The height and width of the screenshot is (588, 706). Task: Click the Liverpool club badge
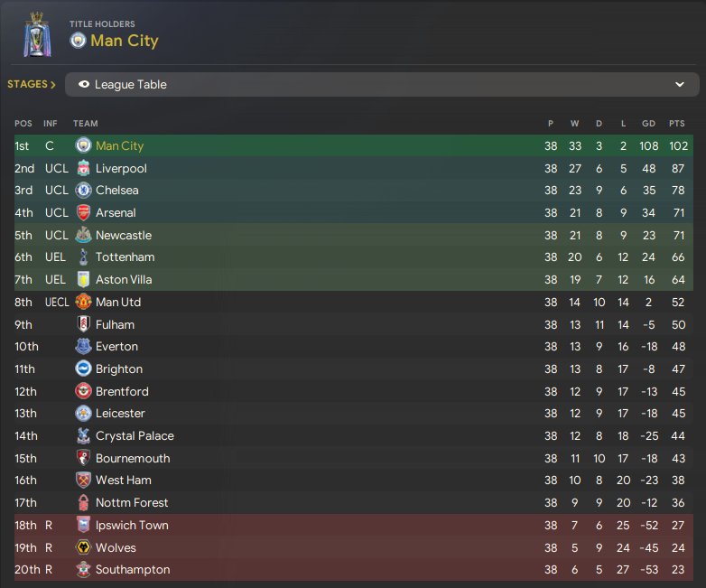[x=83, y=168]
